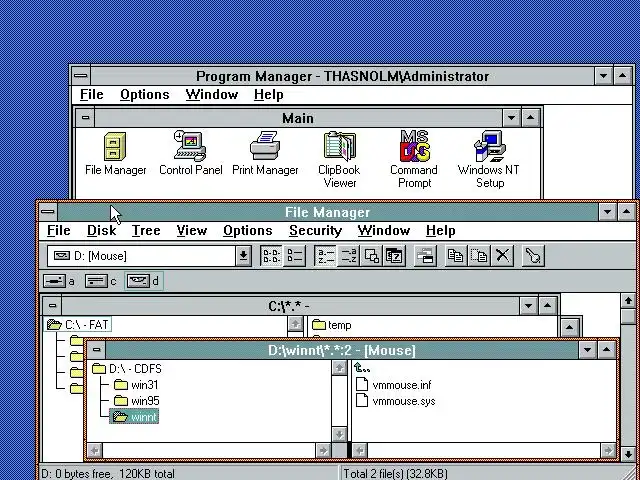Screen dimensions: 640x480
Task: Select the D:\ - CDFS root folder
Action: click(x=127, y=369)
